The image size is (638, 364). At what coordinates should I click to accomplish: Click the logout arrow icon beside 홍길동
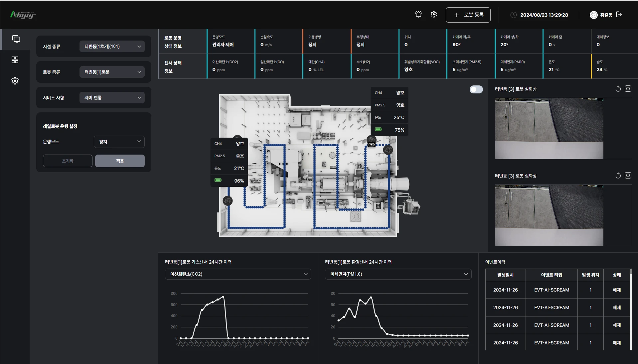pyautogui.click(x=619, y=14)
